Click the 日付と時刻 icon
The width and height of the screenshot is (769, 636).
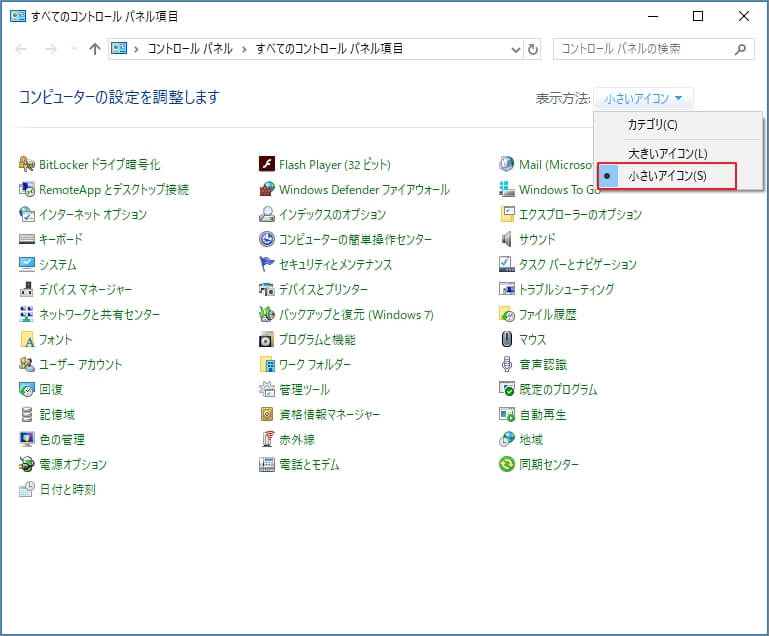26,489
